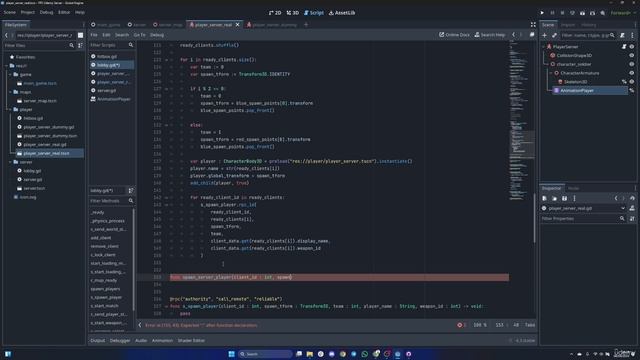Toggle CharacterArmature node visibility
The width and height of the screenshot is (640, 360).
click(x=631, y=73)
